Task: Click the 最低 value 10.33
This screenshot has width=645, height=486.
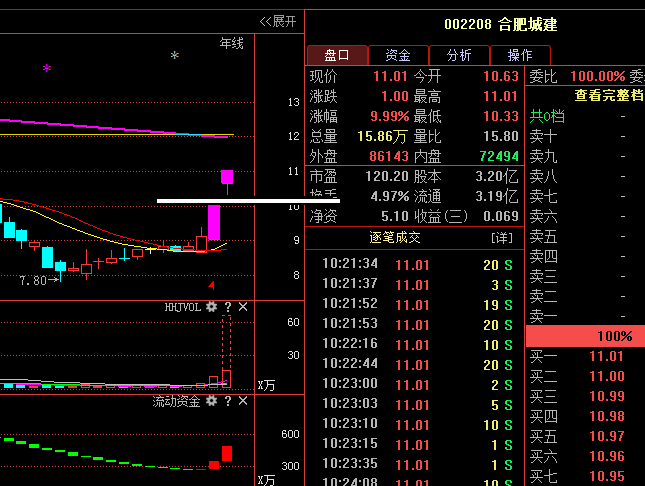Action: point(501,116)
